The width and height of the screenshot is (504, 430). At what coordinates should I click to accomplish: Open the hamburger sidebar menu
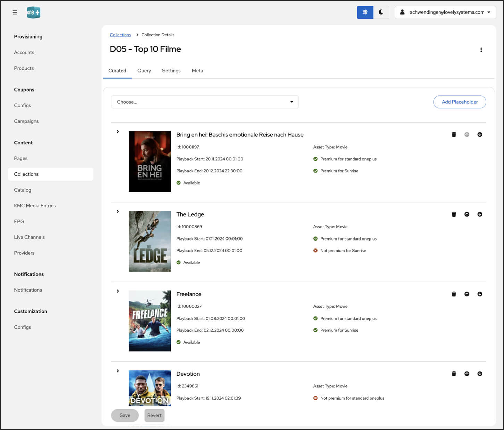pos(15,12)
